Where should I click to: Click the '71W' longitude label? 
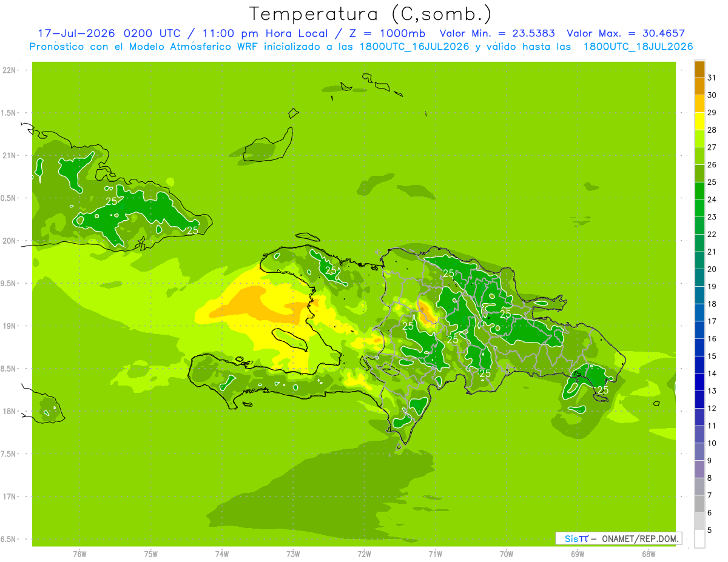click(x=435, y=554)
